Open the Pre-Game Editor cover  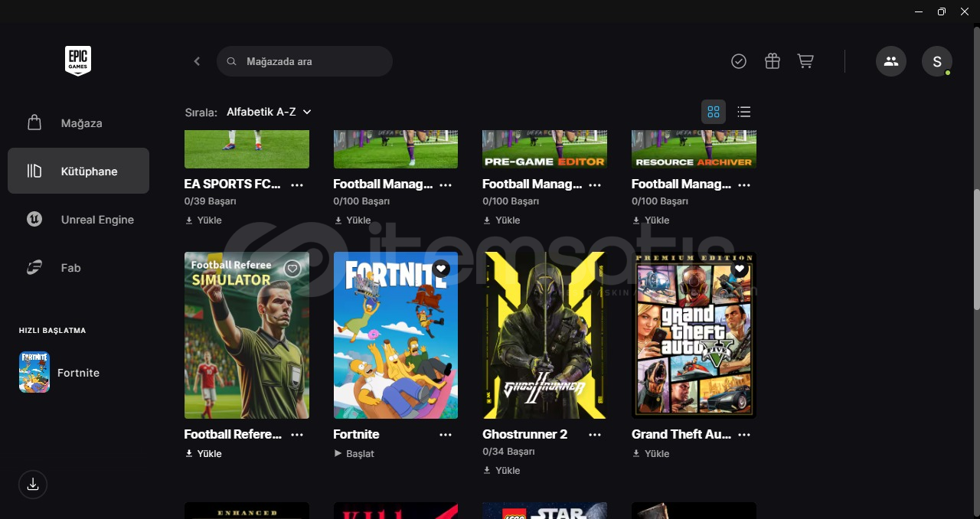[x=545, y=149]
